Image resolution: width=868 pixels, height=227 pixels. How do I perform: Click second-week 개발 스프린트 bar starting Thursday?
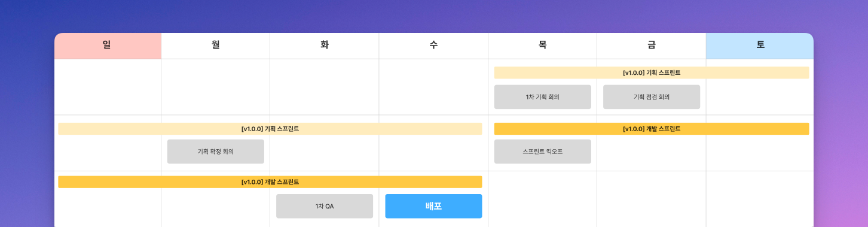pyautogui.click(x=652, y=129)
